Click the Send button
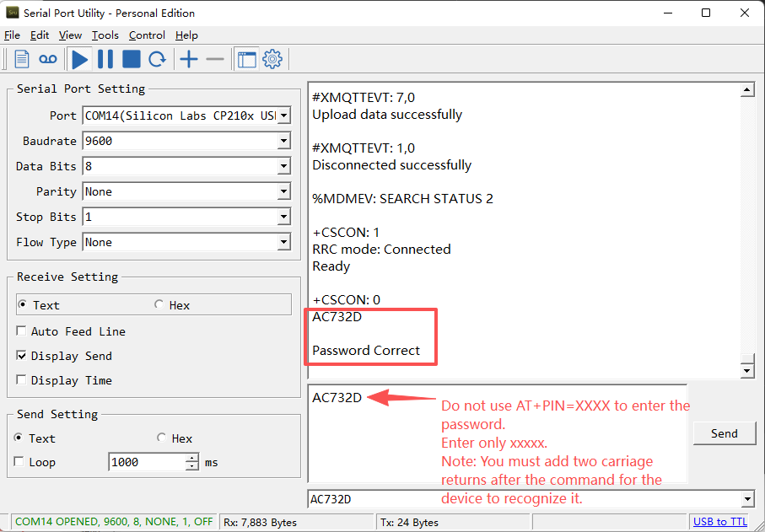The width and height of the screenshot is (765, 532). (x=724, y=433)
